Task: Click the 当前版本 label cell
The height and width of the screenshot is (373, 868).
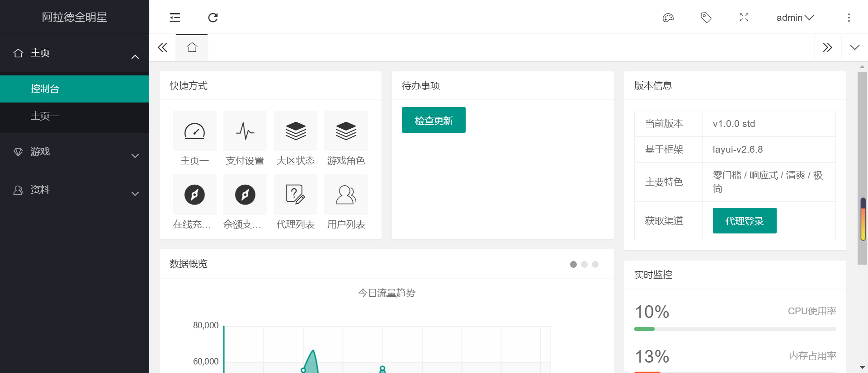Action: click(668, 124)
